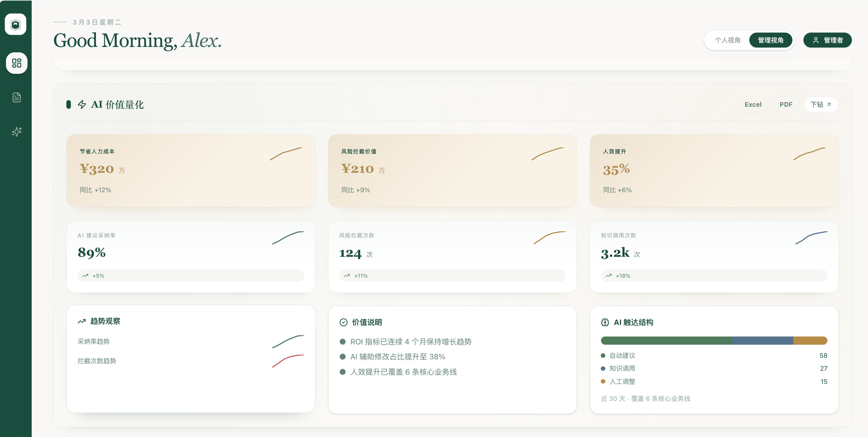This screenshot has height=437, width=868.
Task: Click the lightning bolt icon beside AI 价值量化
Action: tap(82, 104)
